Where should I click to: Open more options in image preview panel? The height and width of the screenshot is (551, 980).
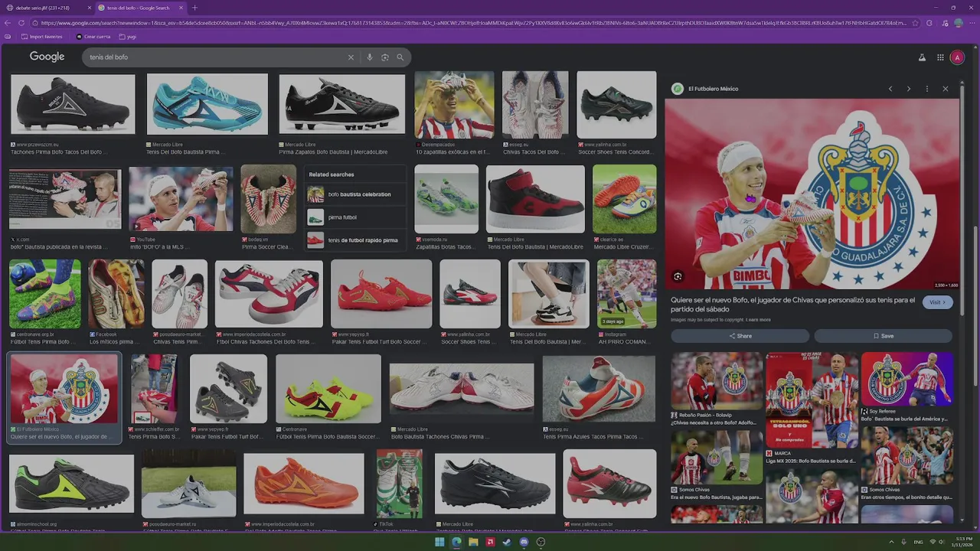click(927, 89)
